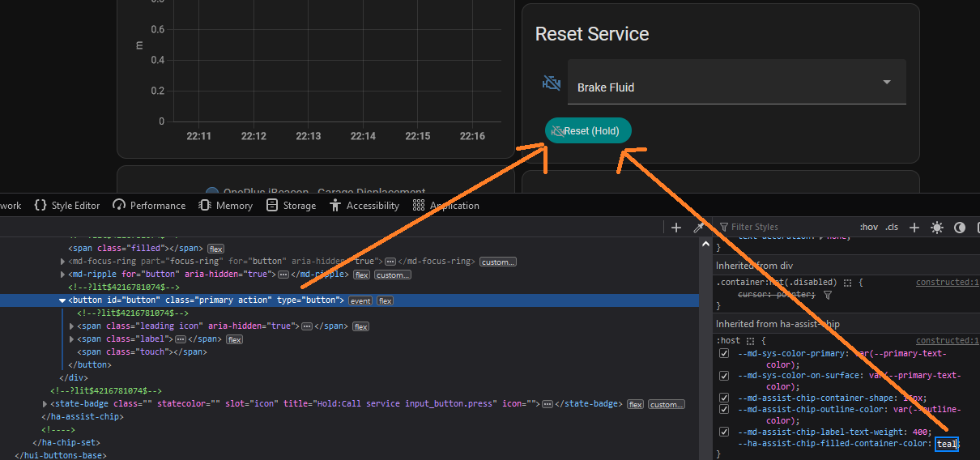Toggle the :hov pseudo-class panel
The width and height of the screenshot is (980, 460).
click(x=868, y=228)
